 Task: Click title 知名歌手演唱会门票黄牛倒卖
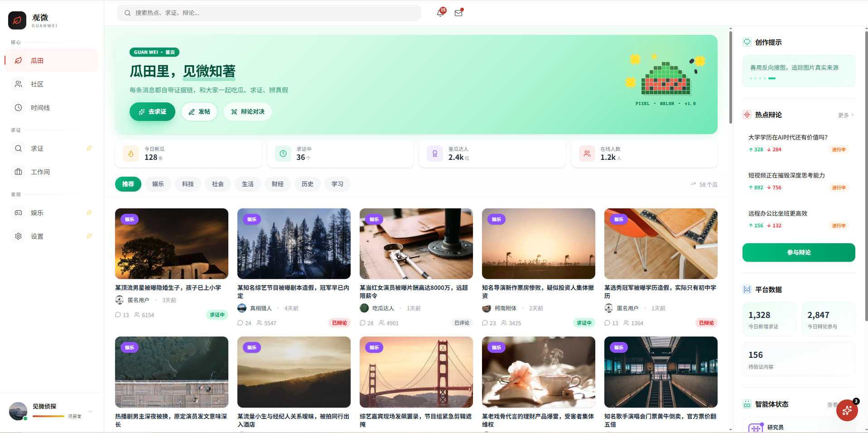[x=660, y=420]
